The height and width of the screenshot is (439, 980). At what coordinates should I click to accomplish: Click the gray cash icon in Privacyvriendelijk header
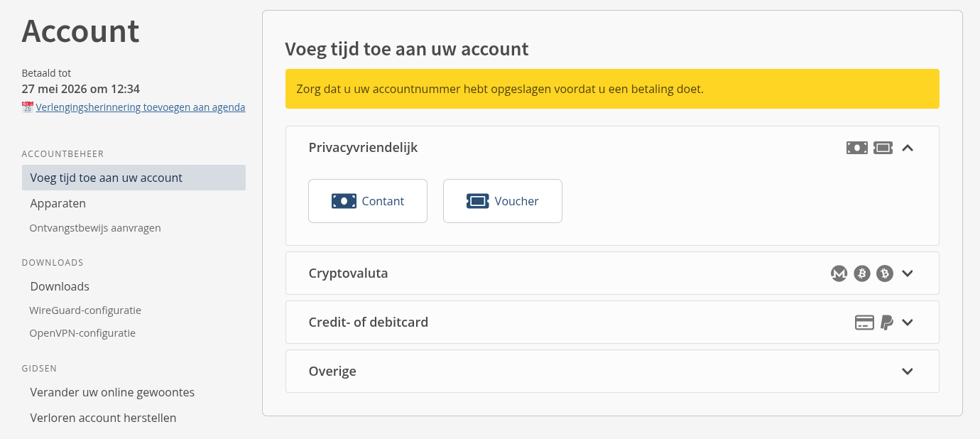(x=856, y=148)
